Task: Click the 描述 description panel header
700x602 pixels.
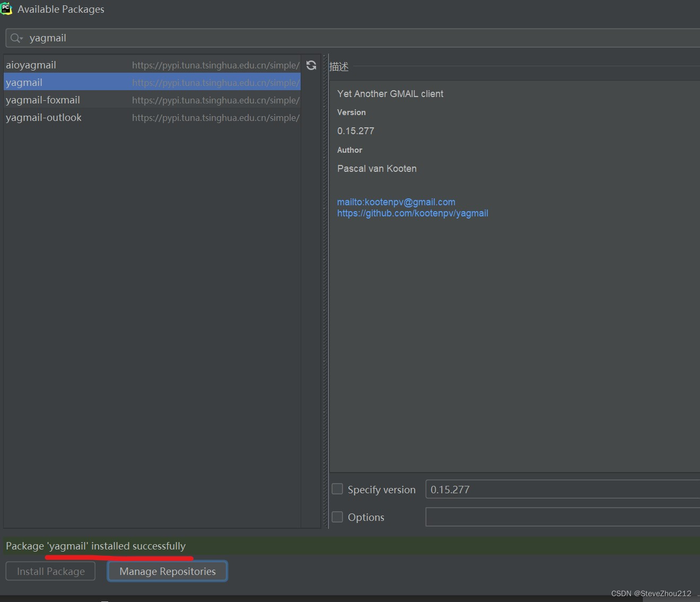Action: (x=339, y=66)
